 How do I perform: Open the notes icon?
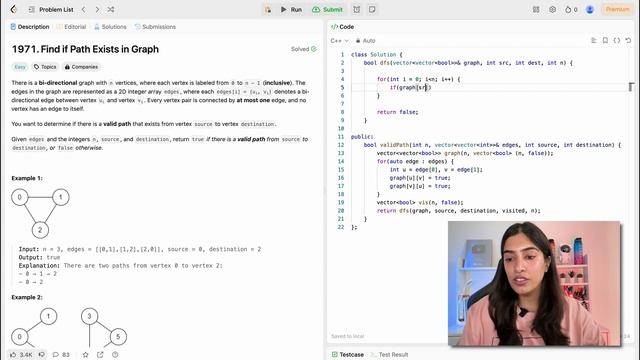click(x=372, y=9)
